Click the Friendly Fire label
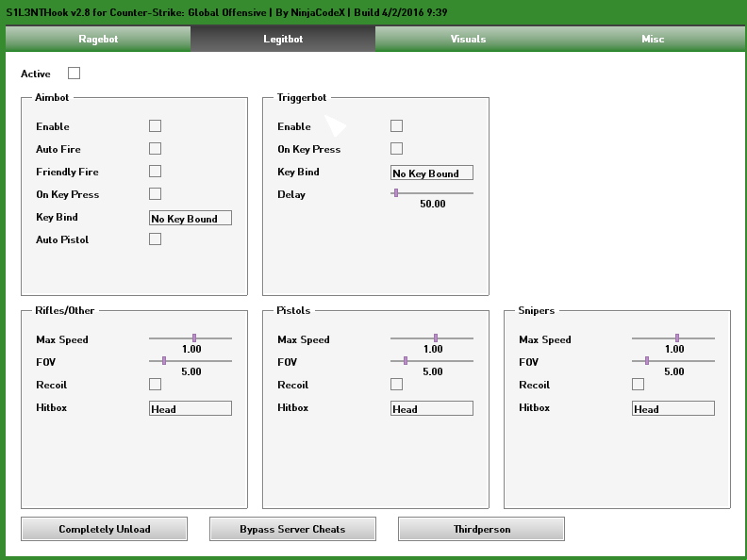747x560 pixels. click(67, 172)
